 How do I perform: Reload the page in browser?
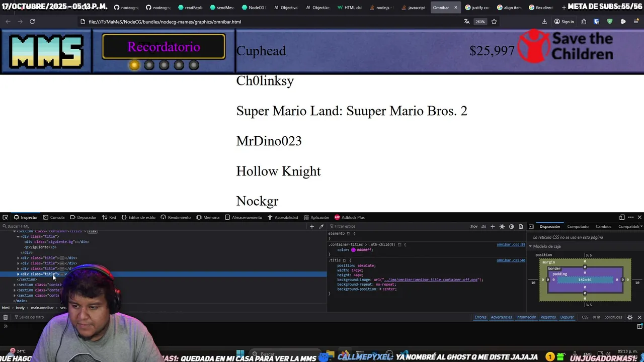32,22
